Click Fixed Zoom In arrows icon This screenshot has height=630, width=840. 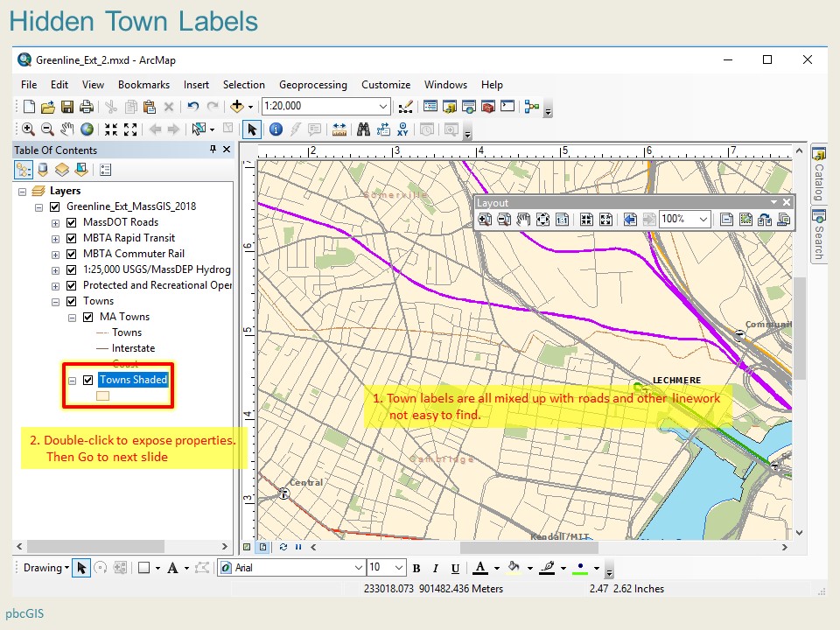click(x=111, y=129)
